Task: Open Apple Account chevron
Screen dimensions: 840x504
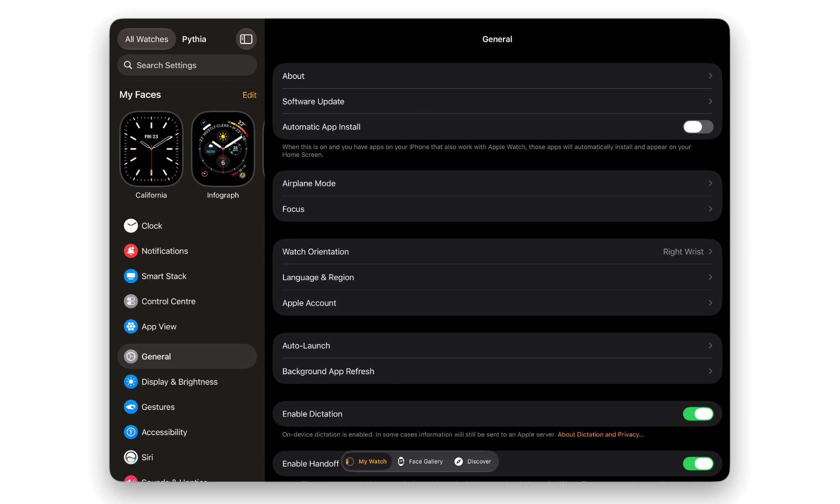Action: pos(710,303)
